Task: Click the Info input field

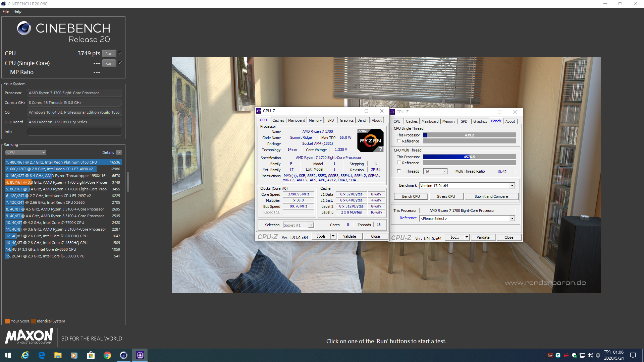Action: click(74, 132)
